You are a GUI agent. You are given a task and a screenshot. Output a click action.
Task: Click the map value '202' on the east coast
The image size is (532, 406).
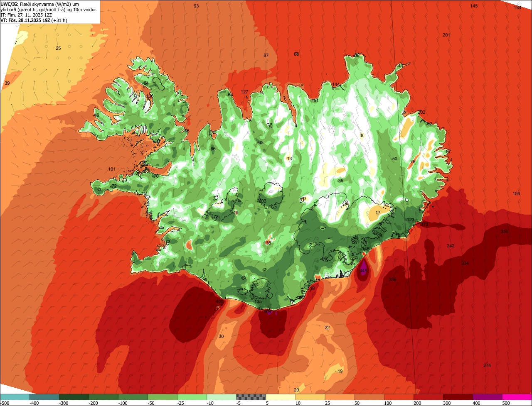click(x=421, y=112)
